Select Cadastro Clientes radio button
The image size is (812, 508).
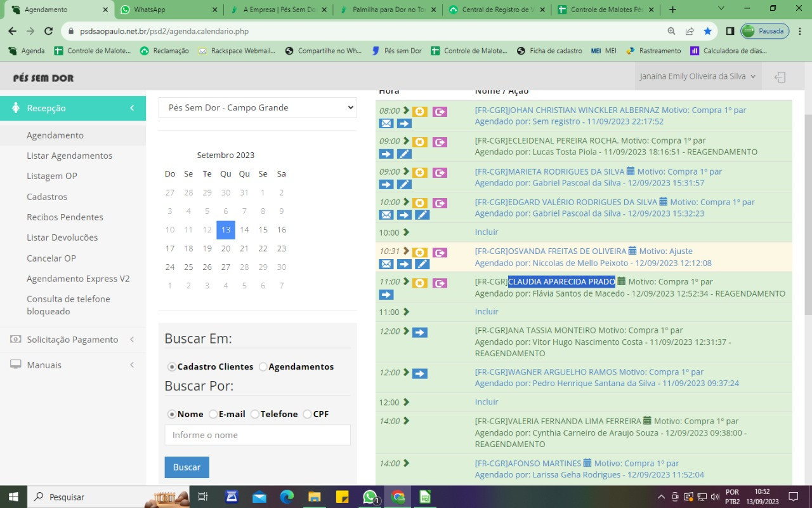coord(171,367)
